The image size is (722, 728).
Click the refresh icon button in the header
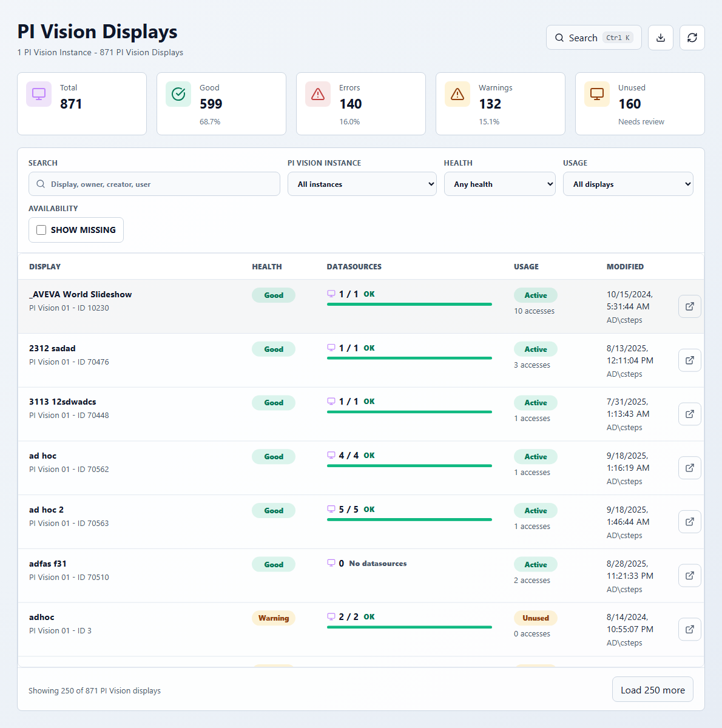coord(692,38)
